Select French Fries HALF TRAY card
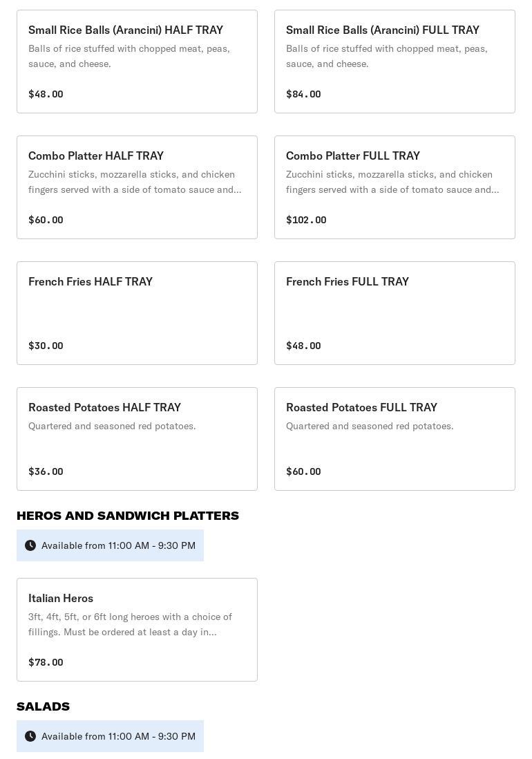 [137, 313]
